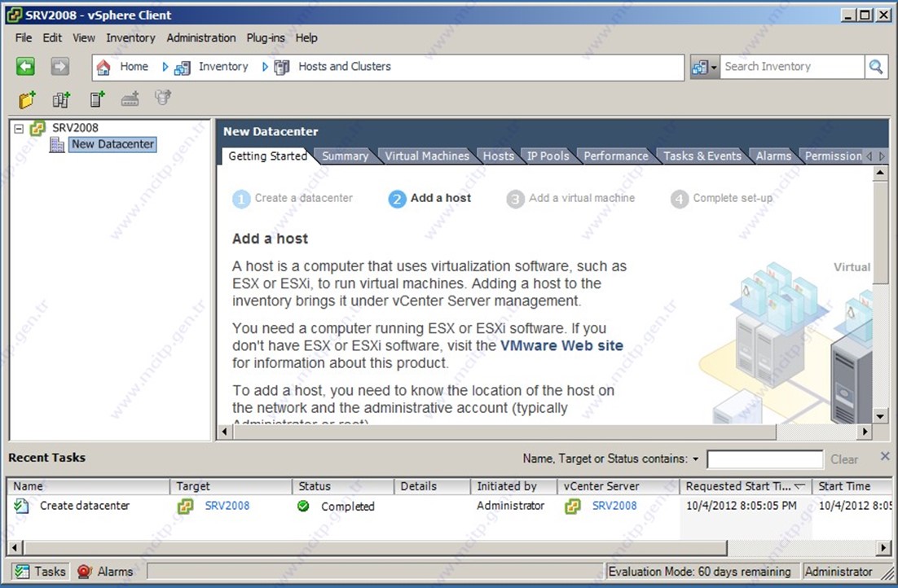Click step 4 Complete set-up

(x=722, y=198)
